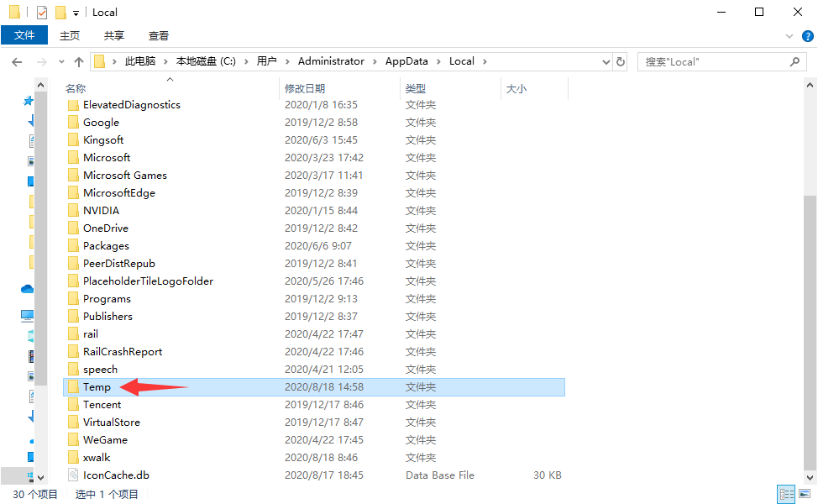Select the Google folder icon
Image resolution: width=818 pixels, height=504 pixels.
click(74, 123)
